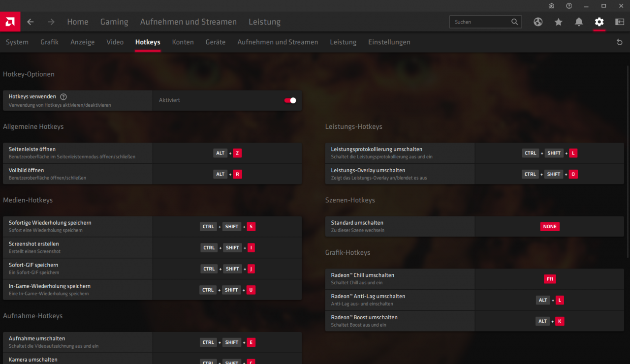Image resolution: width=630 pixels, height=364 pixels.
Task: Edit Aufnahme umschalten hotkey
Action: [x=227, y=342]
